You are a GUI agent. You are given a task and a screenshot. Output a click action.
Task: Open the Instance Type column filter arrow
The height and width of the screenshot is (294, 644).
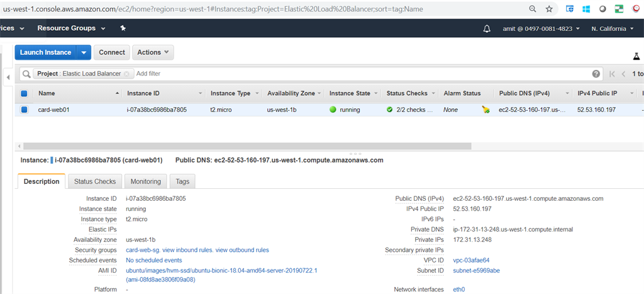click(x=257, y=94)
